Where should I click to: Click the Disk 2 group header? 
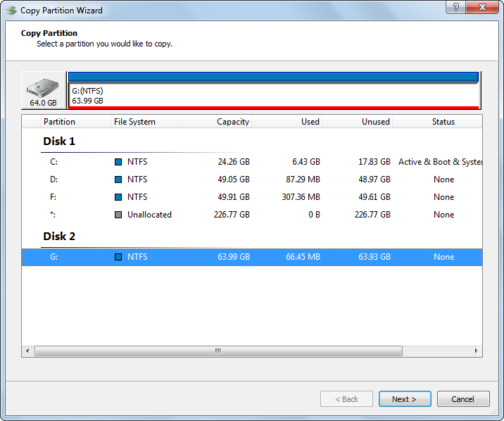pos(59,237)
